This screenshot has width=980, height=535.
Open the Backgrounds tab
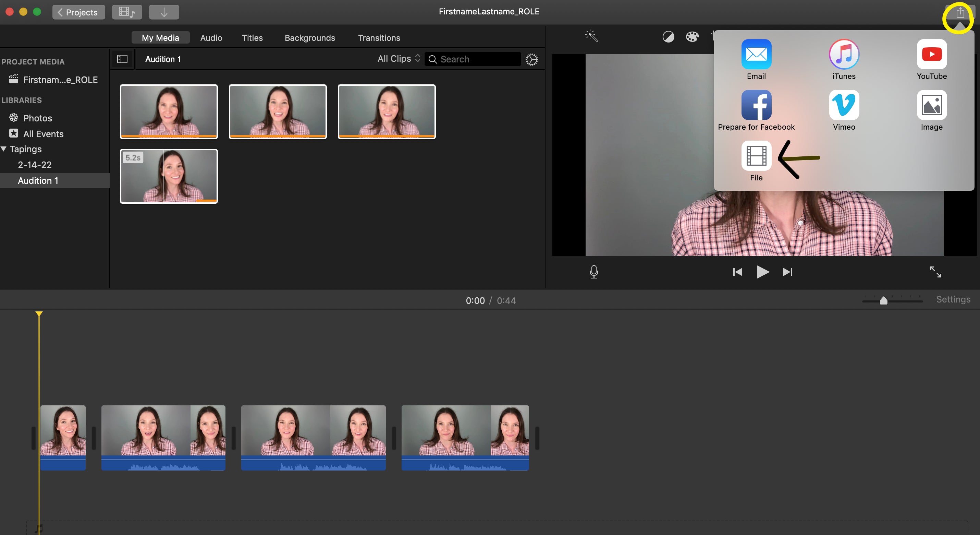(310, 38)
